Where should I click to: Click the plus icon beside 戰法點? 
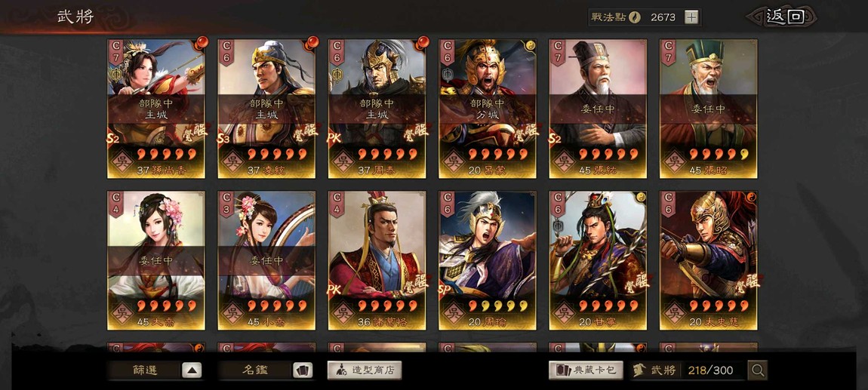tap(691, 17)
